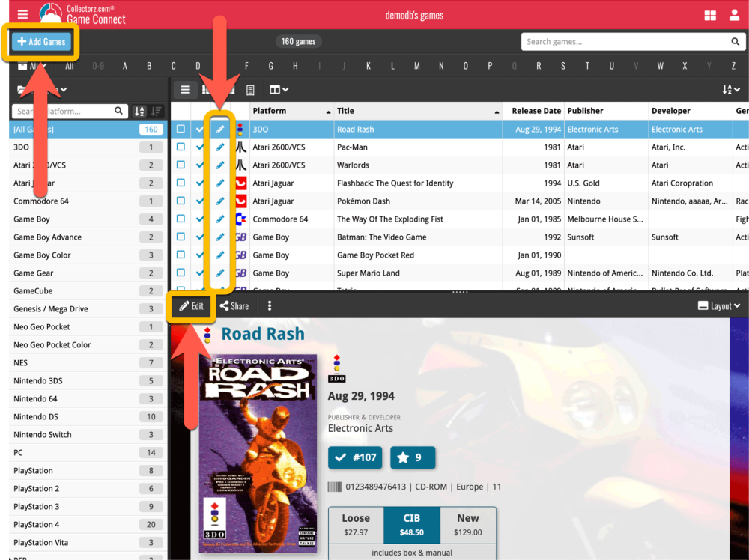Open the Collectorz Game Connect logo
Image resolution: width=749 pixels, height=560 pixels.
pos(82,14)
